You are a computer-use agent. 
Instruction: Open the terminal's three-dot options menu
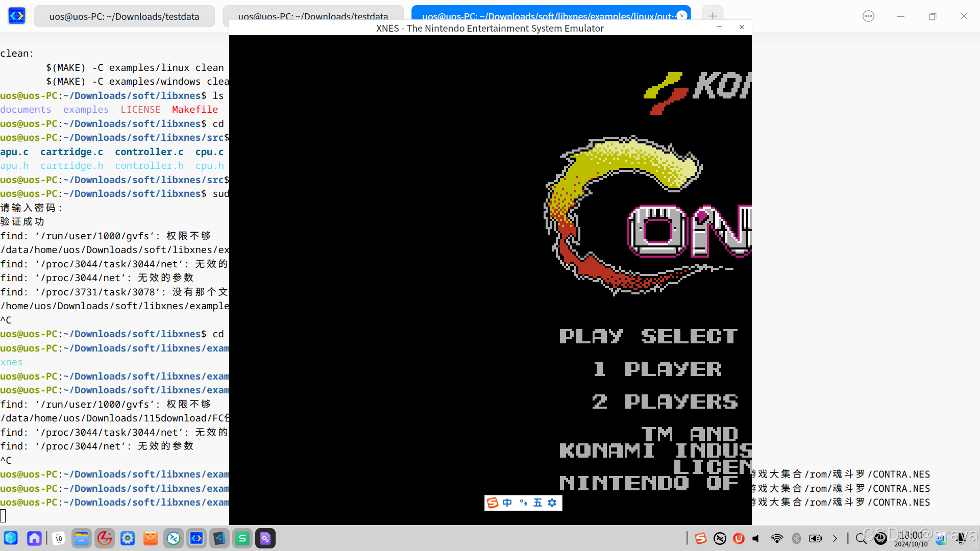pos(868,16)
